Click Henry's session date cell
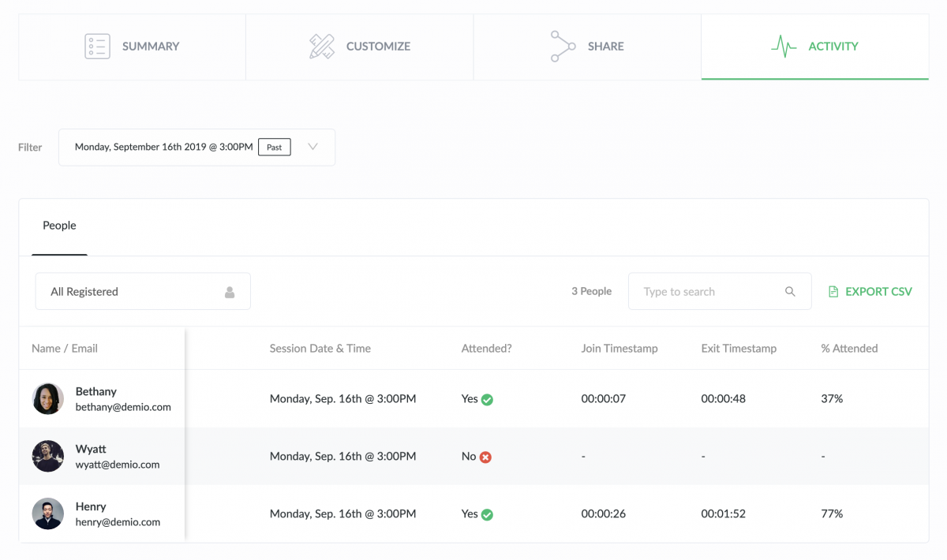947x560 pixels. [x=342, y=514]
